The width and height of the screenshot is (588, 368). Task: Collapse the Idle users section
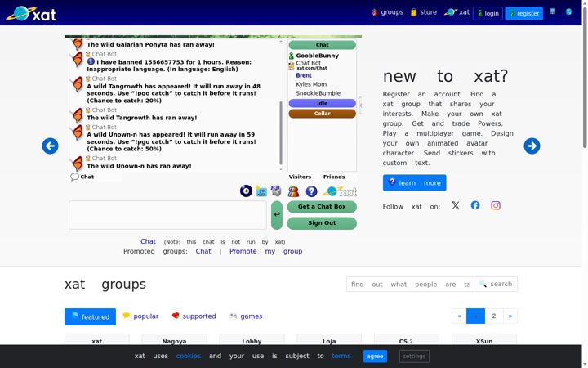pos(322,103)
